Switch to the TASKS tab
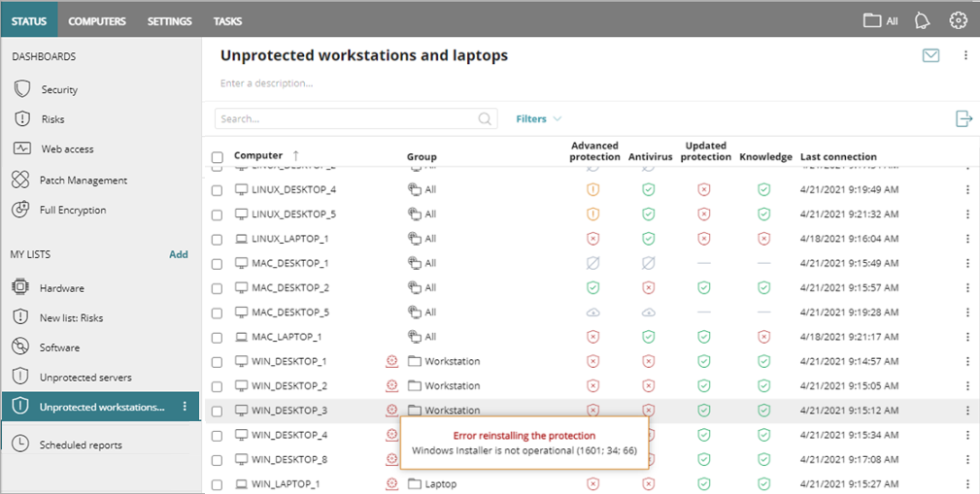Image resolution: width=980 pixels, height=494 pixels. (227, 21)
